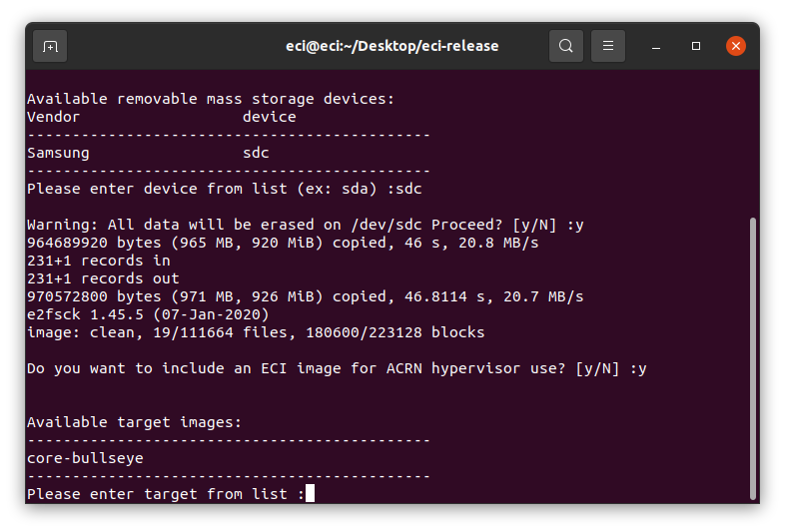Screen dimensions: 785x532
Task: Click the ACRN hypervisor question line
Action: point(337,368)
